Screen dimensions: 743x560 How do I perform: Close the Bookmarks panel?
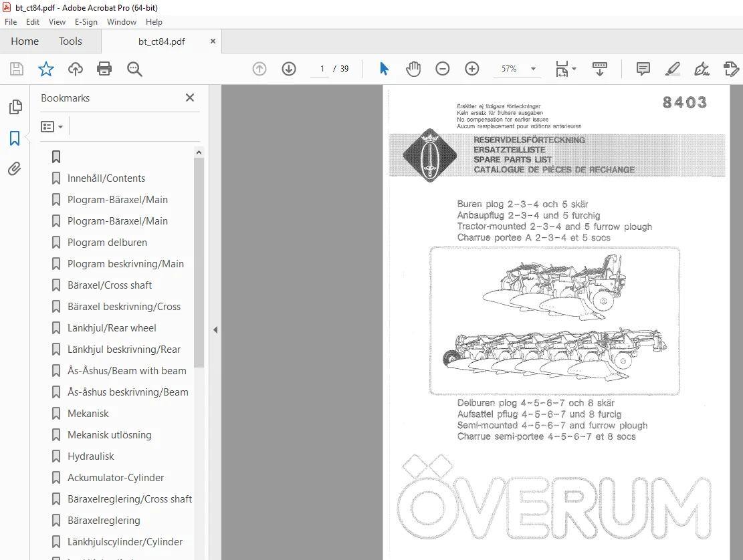click(x=190, y=98)
